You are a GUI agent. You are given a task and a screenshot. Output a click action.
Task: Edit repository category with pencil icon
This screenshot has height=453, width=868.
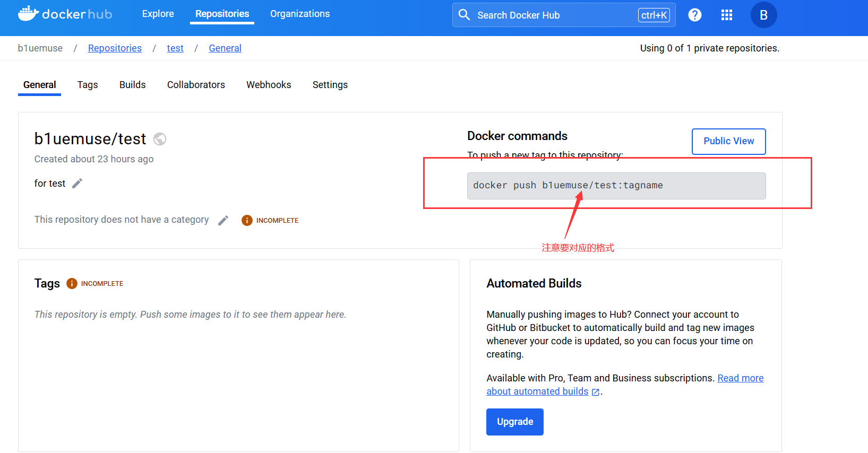click(224, 220)
